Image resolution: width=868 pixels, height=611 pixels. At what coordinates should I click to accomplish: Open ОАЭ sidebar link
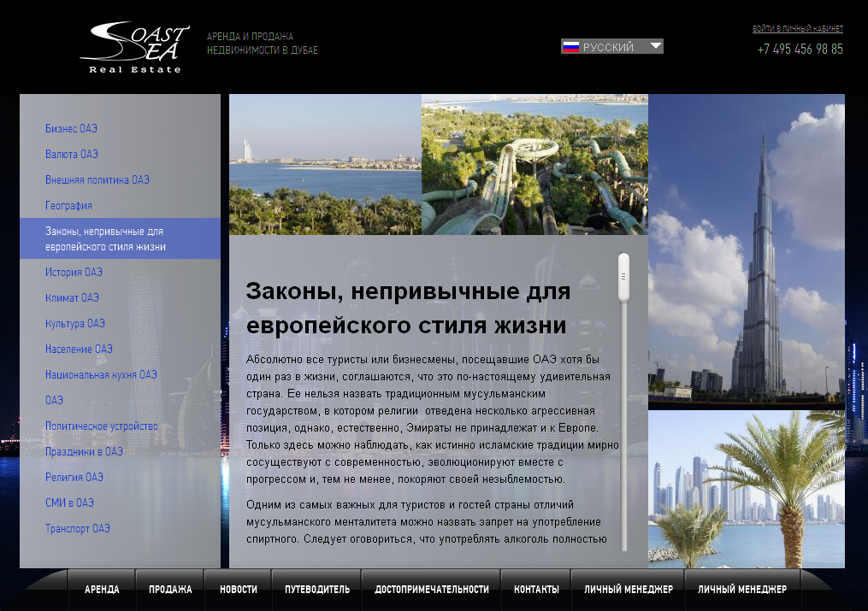[54, 400]
